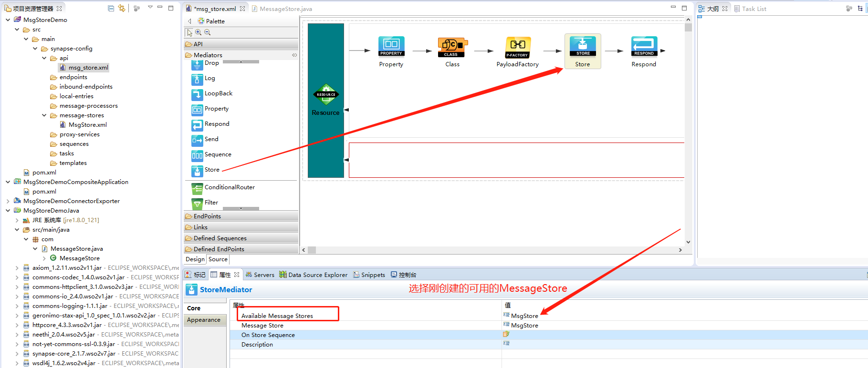Collapse all in project explorer
This screenshot has width=868, height=368.
(111, 8)
